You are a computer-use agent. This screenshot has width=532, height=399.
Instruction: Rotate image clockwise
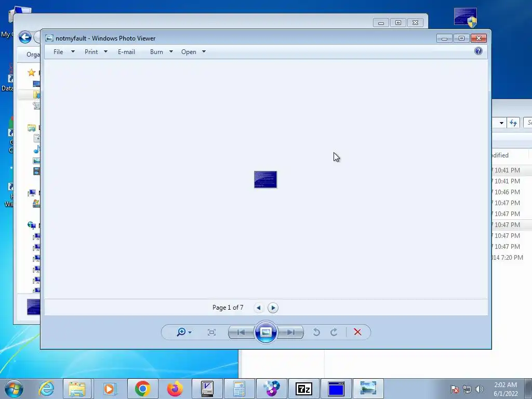pos(334,332)
